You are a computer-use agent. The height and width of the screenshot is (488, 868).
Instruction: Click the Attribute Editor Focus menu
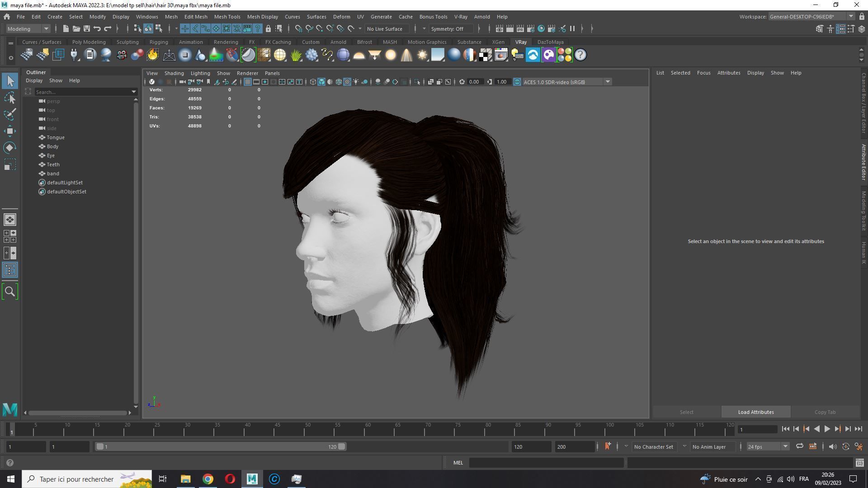click(703, 73)
